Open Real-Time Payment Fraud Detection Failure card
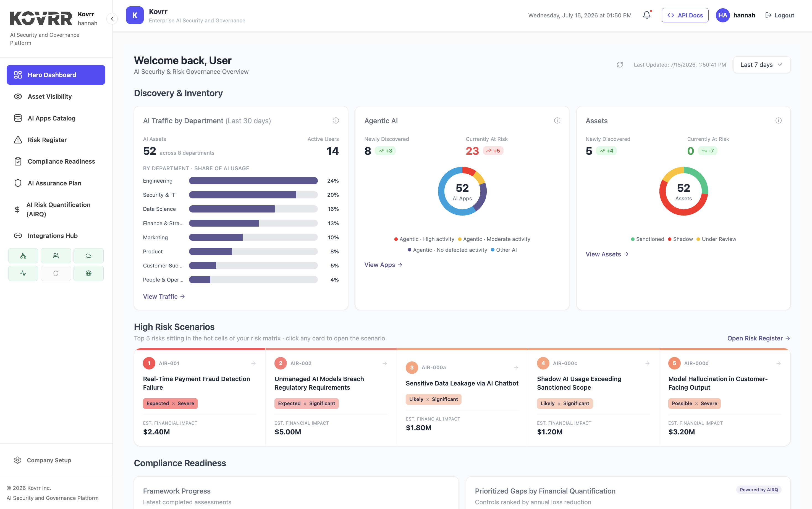The image size is (812, 509). click(200, 397)
